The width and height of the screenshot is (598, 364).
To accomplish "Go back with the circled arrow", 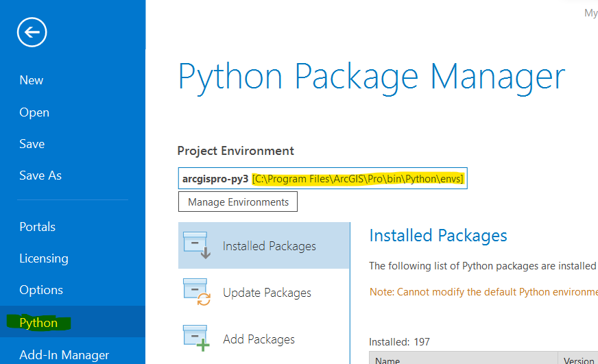I will pos(32,32).
